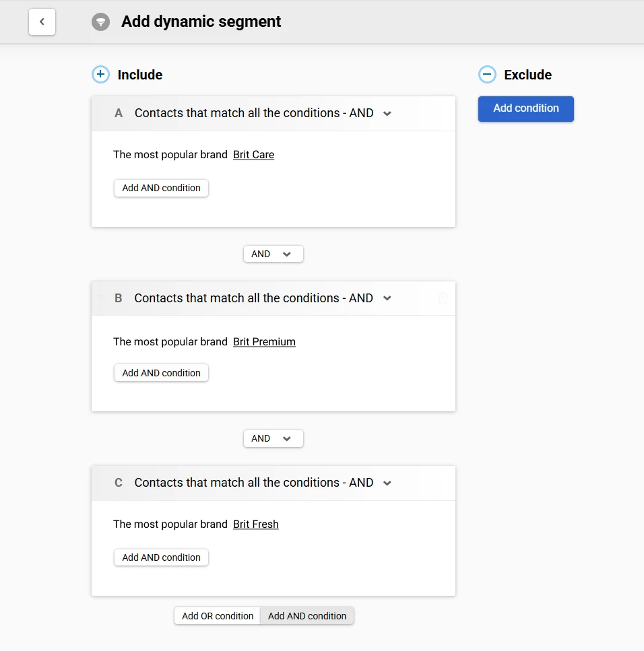Edit the Brit Fresh brand value
Viewport: 644px width, 651px height.
[x=255, y=524]
